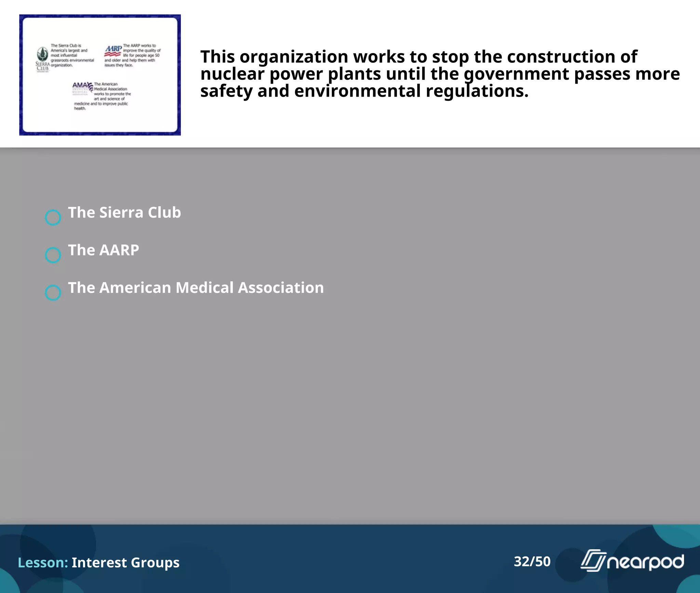Click the 'The American Medical Association' answer text
The height and width of the screenshot is (593, 700).
coord(196,288)
